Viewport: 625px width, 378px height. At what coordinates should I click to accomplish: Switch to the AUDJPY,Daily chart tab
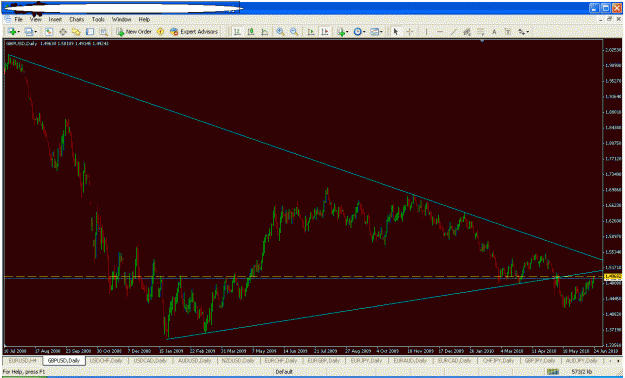[582, 361]
